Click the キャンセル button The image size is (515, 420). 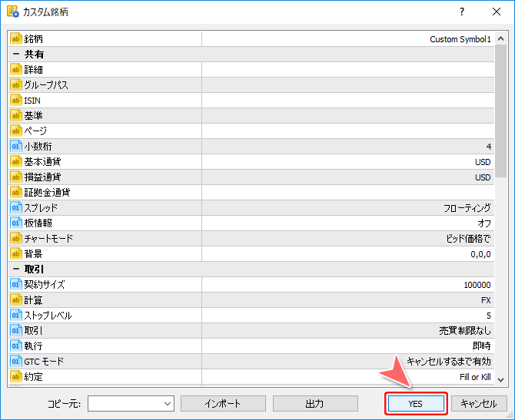click(479, 404)
